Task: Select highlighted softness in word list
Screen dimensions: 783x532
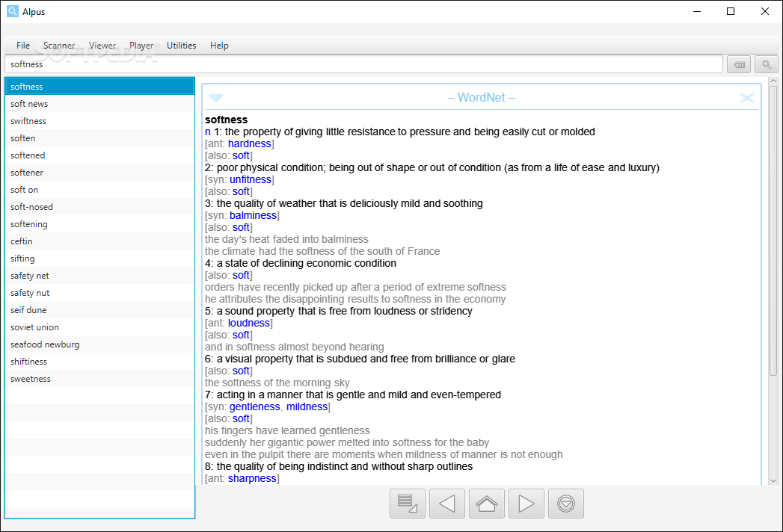Action: tap(100, 87)
